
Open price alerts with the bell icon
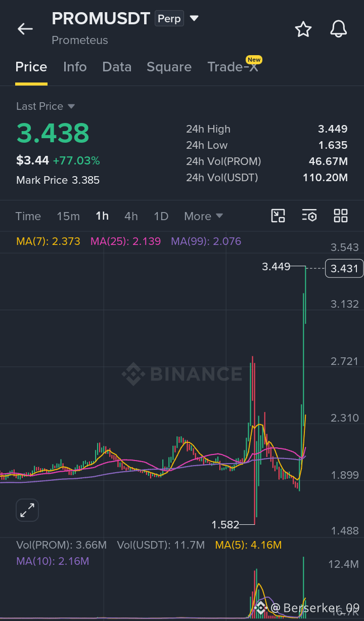coord(339,29)
